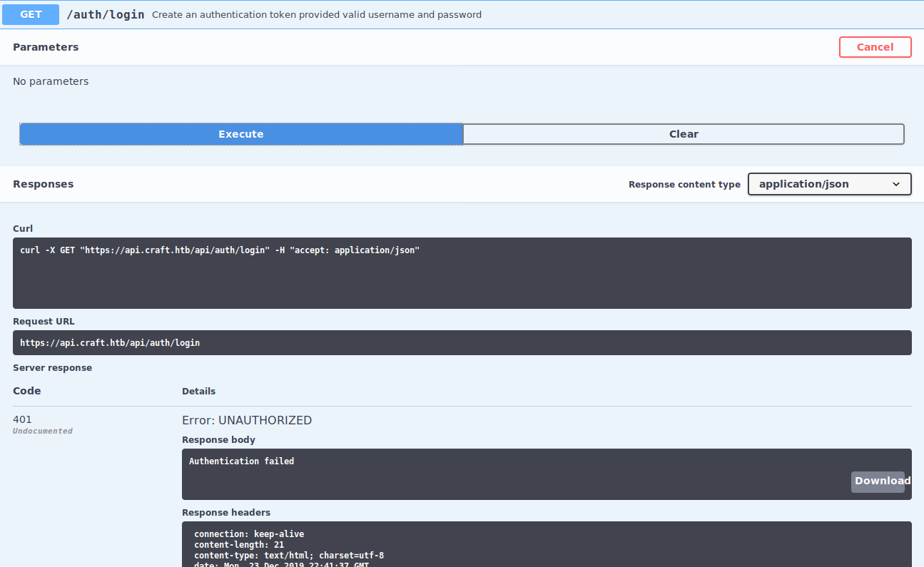Clear the response with Clear button
The height and width of the screenshot is (567, 924).
[683, 134]
